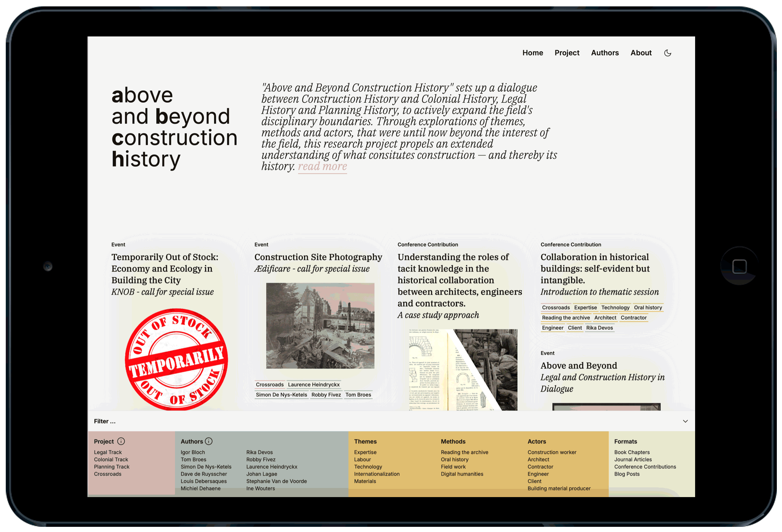Open Above and Beyond event title
Screen dimensions: 782x532
[579, 366]
